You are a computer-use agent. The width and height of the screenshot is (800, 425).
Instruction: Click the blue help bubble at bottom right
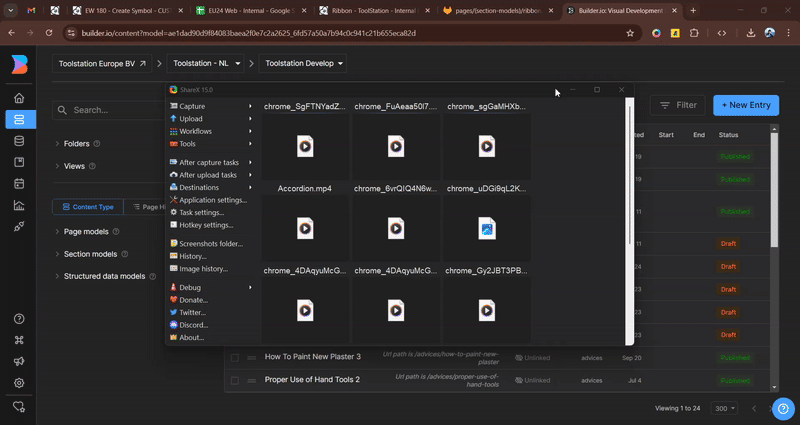click(784, 408)
